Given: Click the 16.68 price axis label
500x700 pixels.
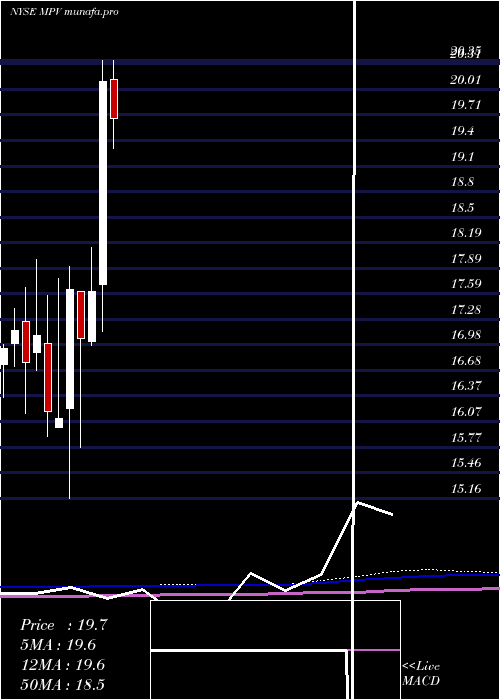Looking at the screenshot, I should coord(466,360).
